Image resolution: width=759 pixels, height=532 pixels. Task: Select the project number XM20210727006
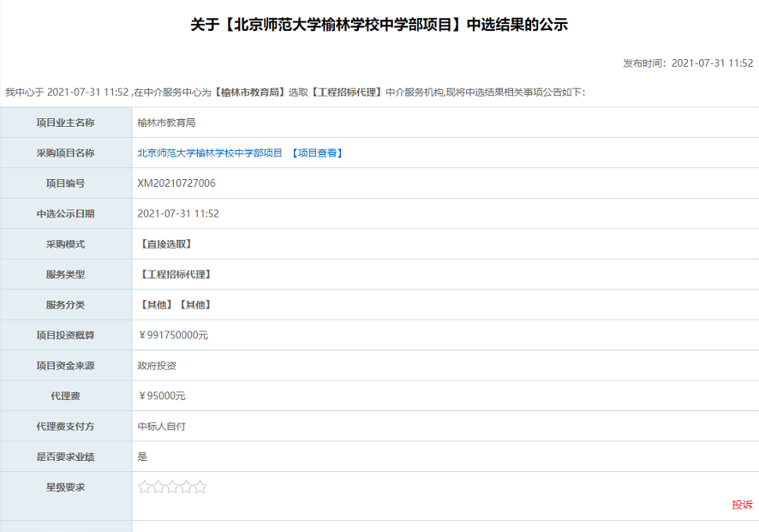(x=176, y=183)
